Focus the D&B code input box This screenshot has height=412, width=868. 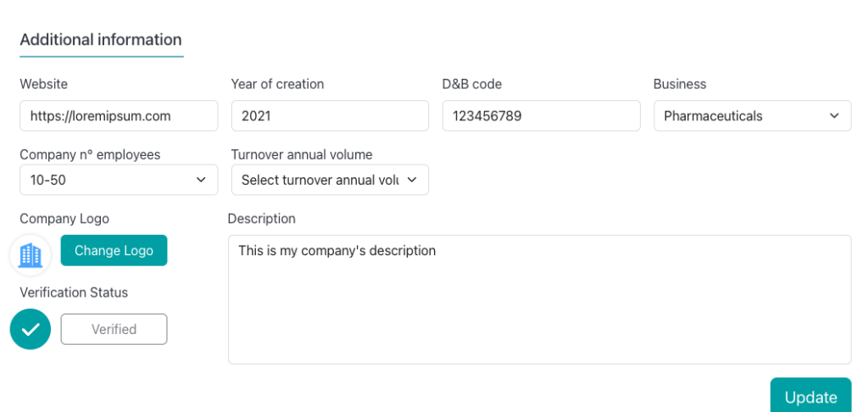541,116
